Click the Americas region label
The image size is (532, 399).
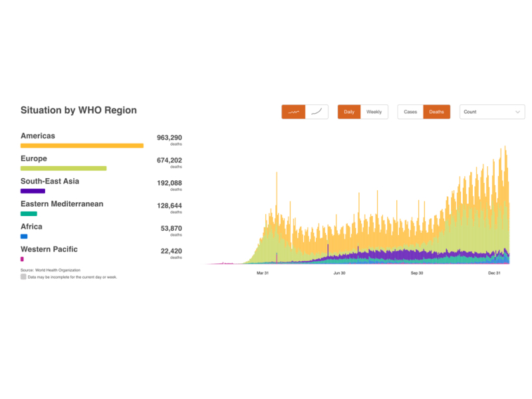click(x=38, y=136)
